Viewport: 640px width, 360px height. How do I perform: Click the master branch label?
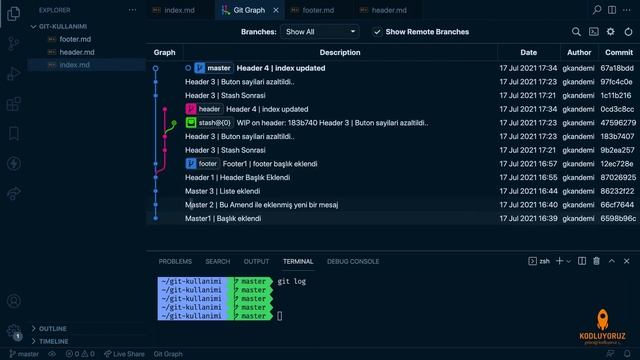tap(213, 68)
